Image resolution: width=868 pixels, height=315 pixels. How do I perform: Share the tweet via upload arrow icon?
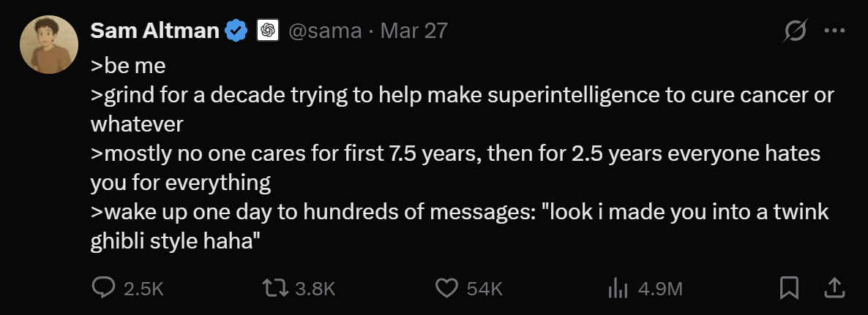[x=834, y=287]
